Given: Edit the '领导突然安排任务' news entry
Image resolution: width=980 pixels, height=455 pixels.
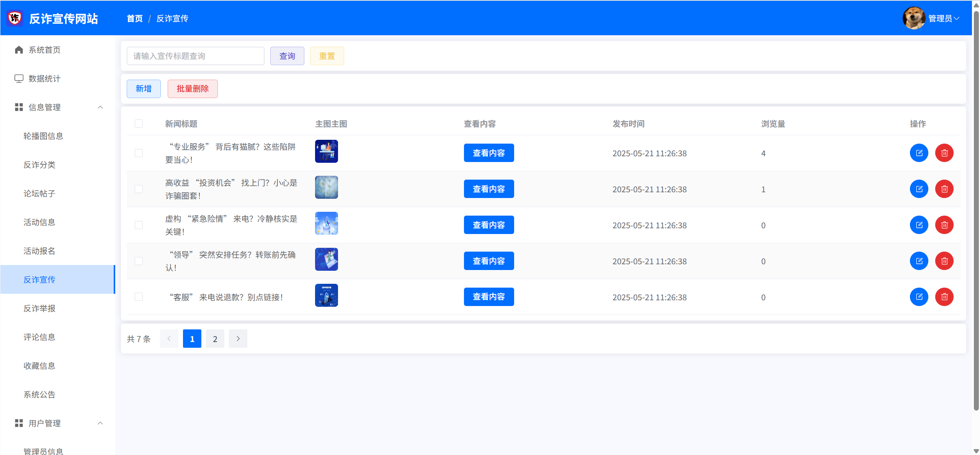Looking at the screenshot, I should pyautogui.click(x=919, y=261).
